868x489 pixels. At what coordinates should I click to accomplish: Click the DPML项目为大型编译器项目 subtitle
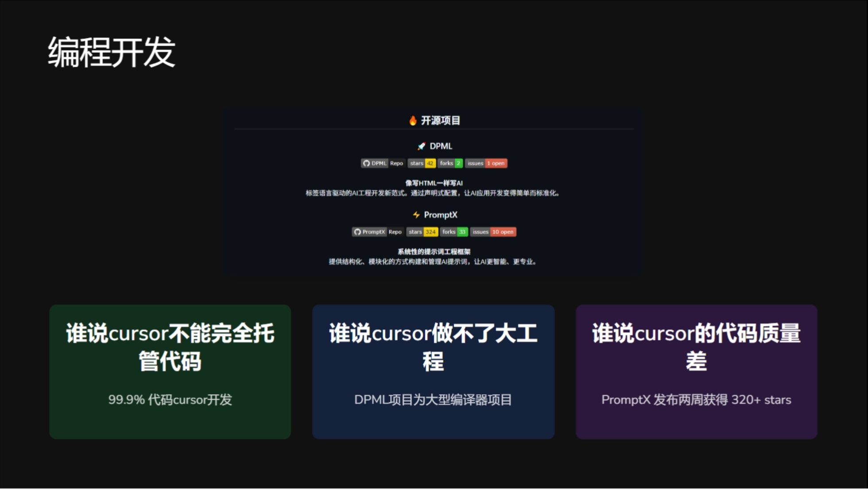pos(433,400)
